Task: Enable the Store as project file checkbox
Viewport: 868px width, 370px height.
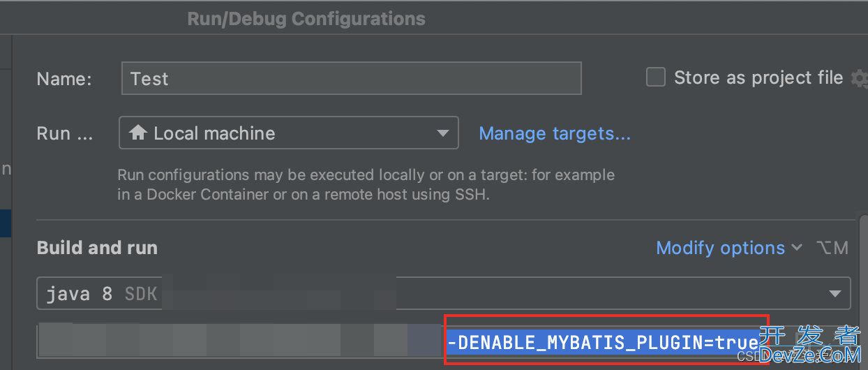Action: point(656,77)
